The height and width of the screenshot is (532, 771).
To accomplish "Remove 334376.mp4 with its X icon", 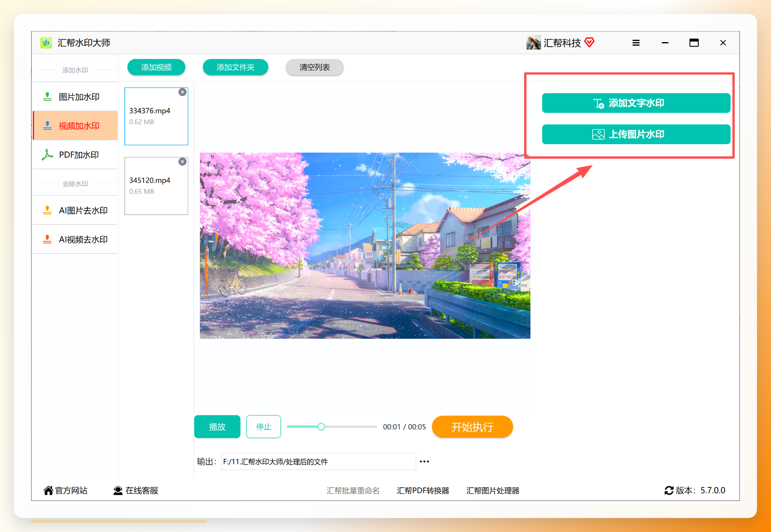I will pos(182,92).
